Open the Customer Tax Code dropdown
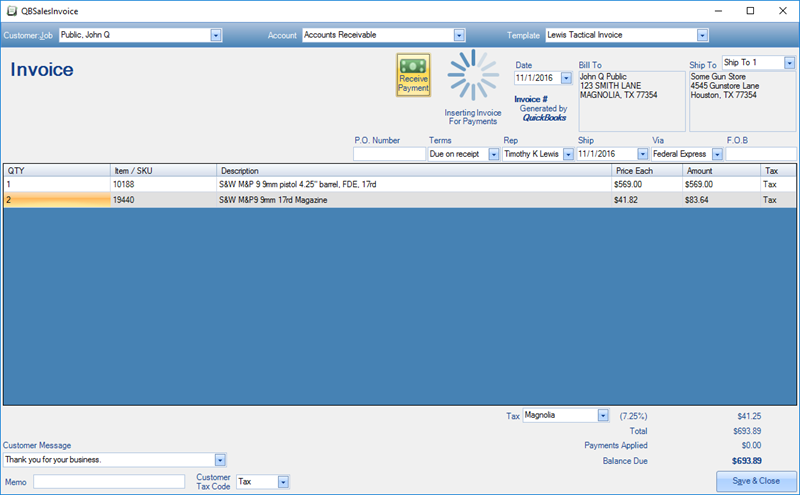Image resolution: width=800 pixels, height=495 pixels. (x=283, y=482)
